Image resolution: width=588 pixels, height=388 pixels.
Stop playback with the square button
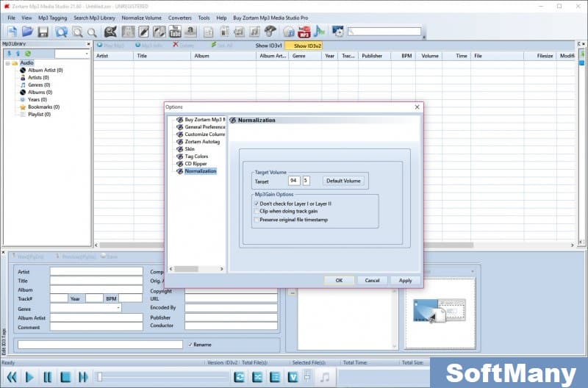tap(65, 377)
